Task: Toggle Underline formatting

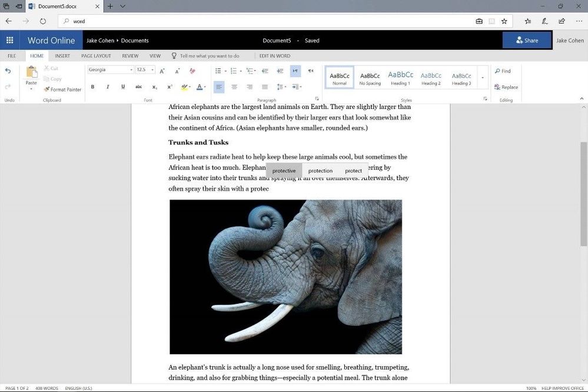Action: pos(123,87)
